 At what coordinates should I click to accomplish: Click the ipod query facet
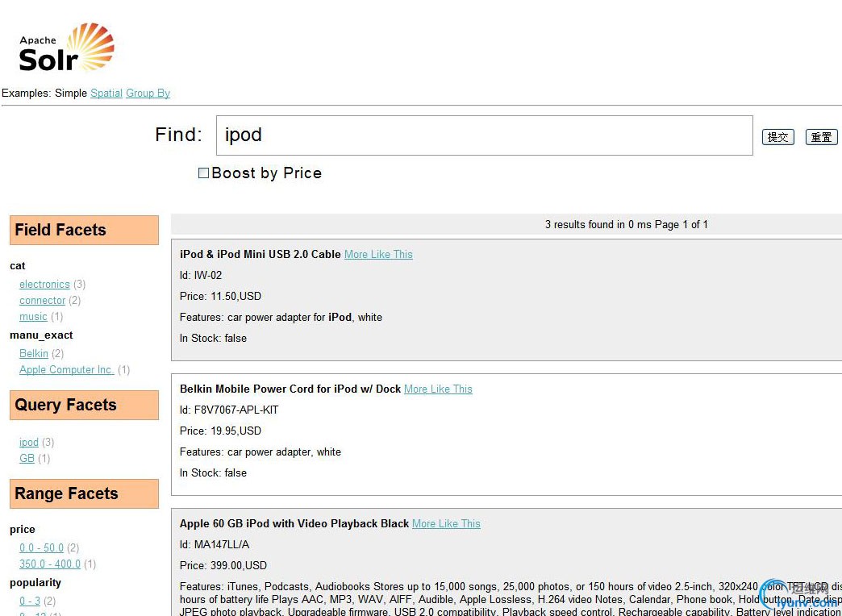[29, 442]
